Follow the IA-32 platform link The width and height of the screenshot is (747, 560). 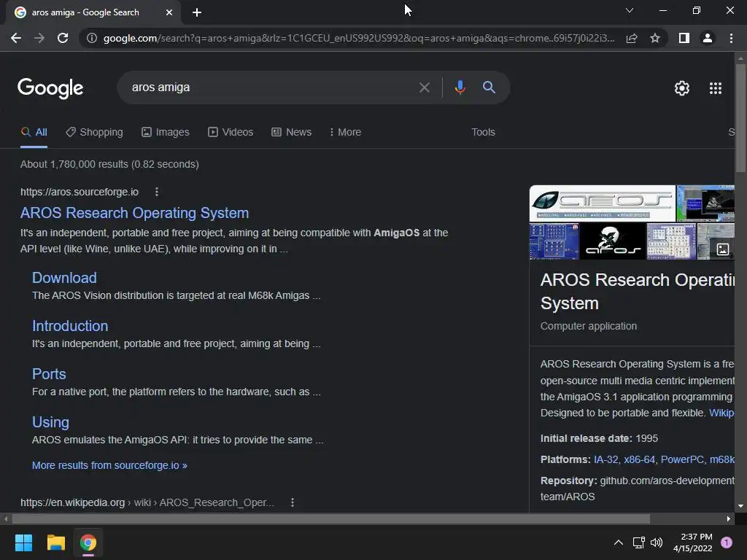[x=606, y=459]
